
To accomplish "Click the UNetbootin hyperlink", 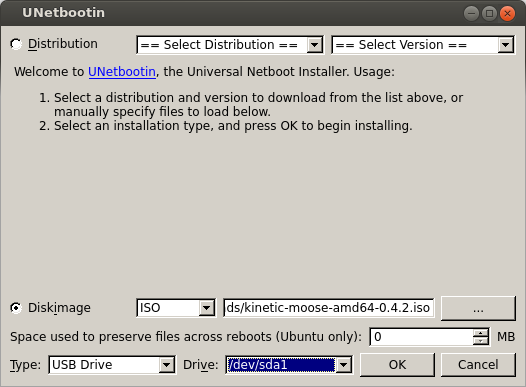I will pos(122,72).
